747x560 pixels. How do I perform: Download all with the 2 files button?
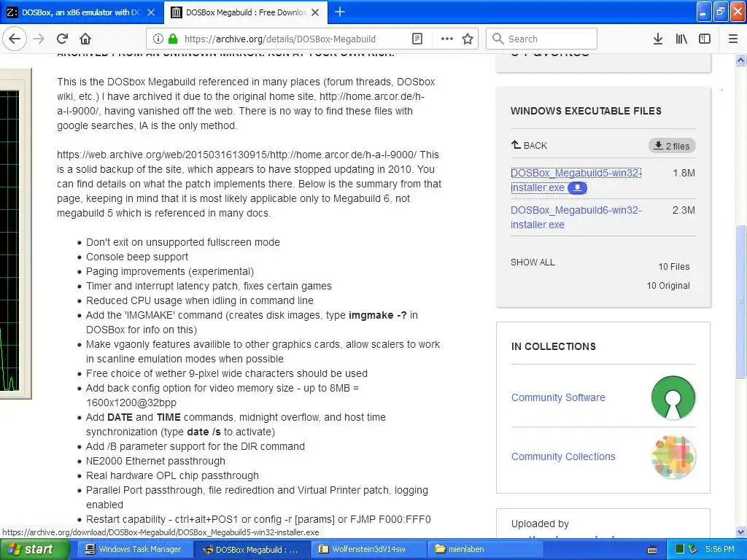(x=672, y=146)
